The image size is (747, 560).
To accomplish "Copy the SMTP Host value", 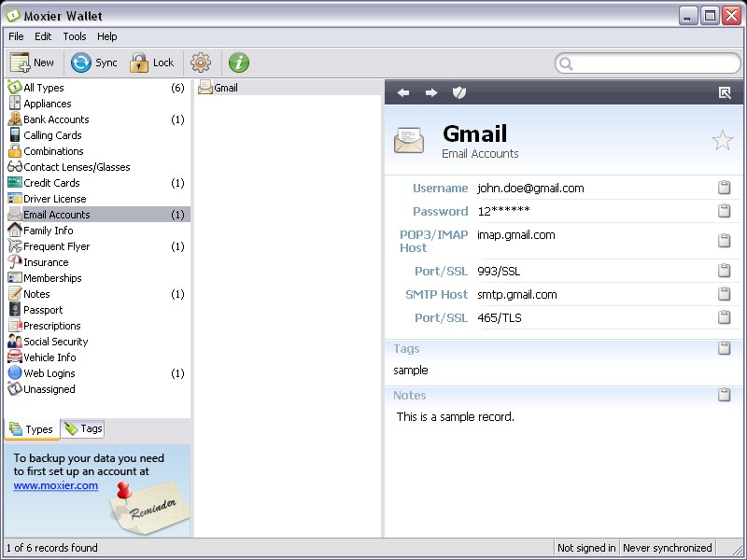I will pos(725,294).
